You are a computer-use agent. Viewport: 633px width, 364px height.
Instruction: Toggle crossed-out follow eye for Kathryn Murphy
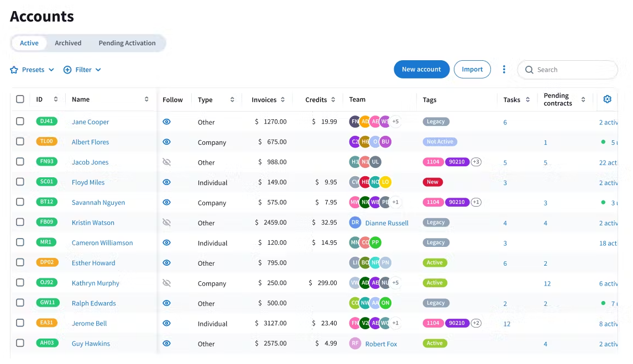[x=167, y=283]
